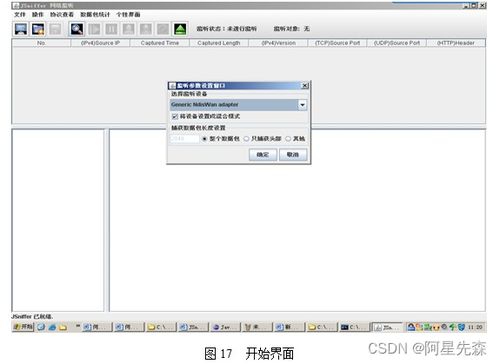Screen dimensions: 500x364
Task: Click the Windows 开始 Start button
Action: [23, 327]
